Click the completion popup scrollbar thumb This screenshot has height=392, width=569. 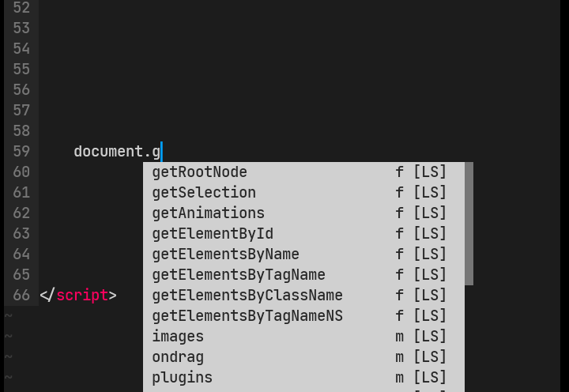(469, 224)
